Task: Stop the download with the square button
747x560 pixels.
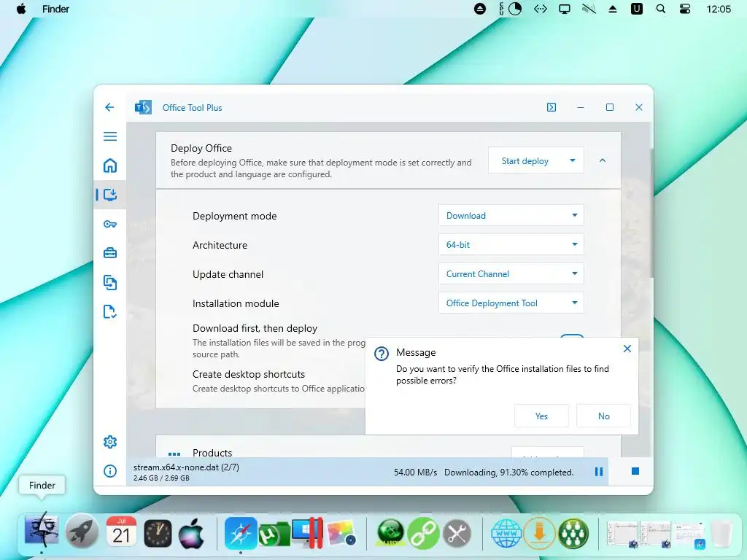Action: 635,471
